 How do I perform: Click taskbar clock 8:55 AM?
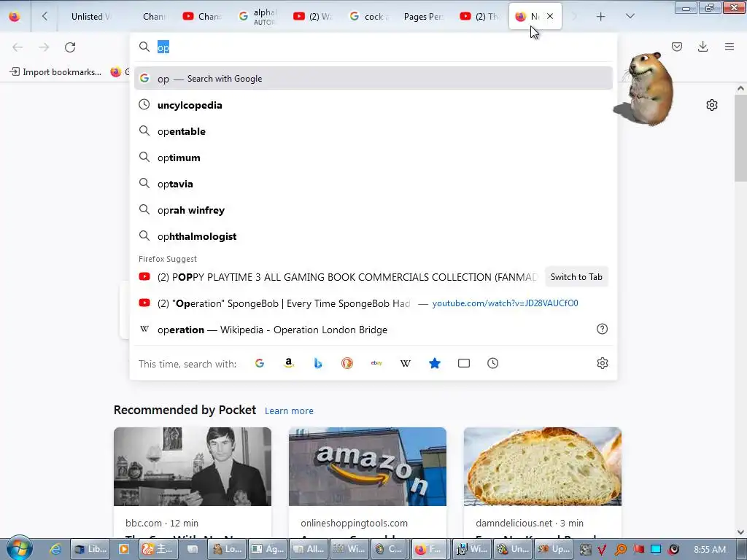click(710, 550)
